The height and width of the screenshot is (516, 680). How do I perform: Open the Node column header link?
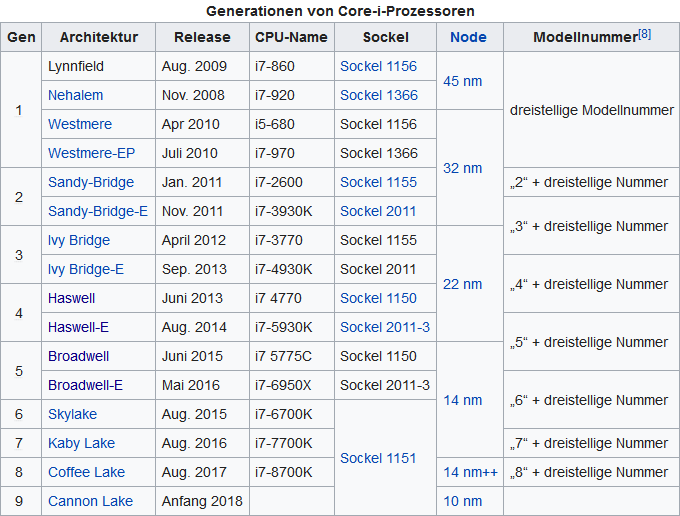[x=468, y=37]
